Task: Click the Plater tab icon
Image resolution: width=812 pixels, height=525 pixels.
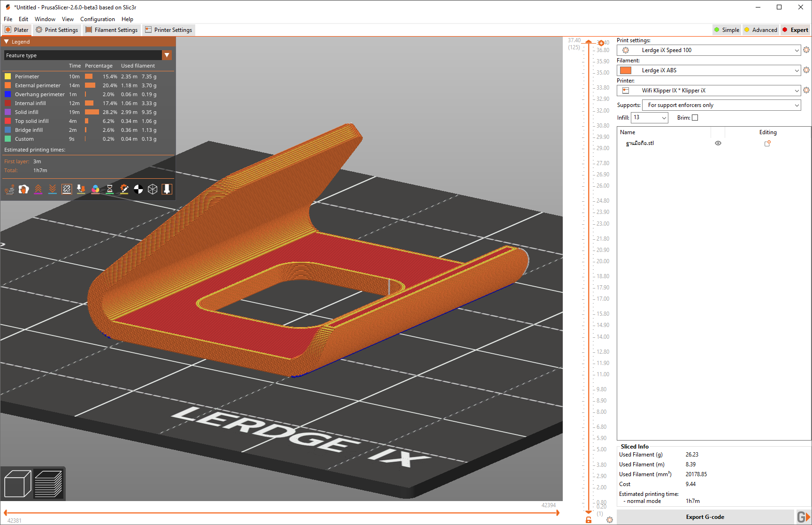Action: click(8, 30)
